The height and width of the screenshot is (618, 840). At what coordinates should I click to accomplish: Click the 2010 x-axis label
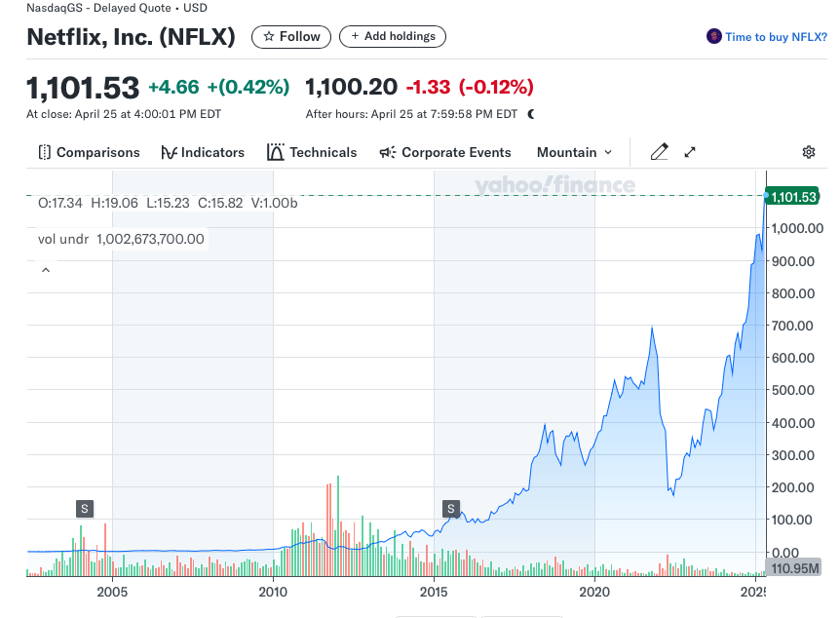point(273,593)
